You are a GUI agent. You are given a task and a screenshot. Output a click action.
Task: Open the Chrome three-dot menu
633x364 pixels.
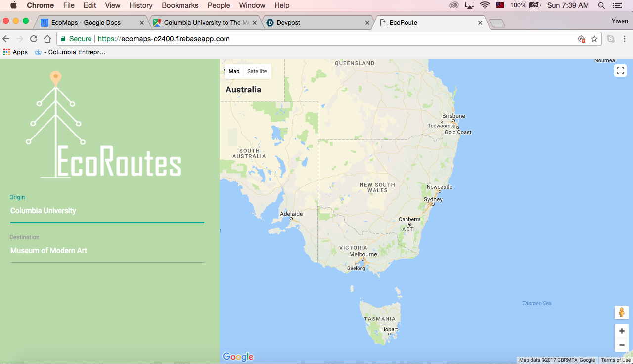pos(625,39)
